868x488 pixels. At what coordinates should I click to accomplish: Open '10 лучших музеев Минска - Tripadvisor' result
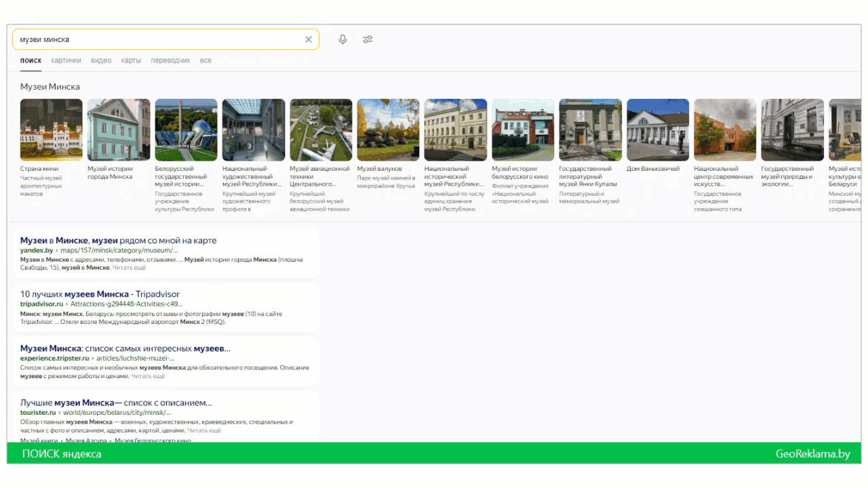tap(100, 294)
